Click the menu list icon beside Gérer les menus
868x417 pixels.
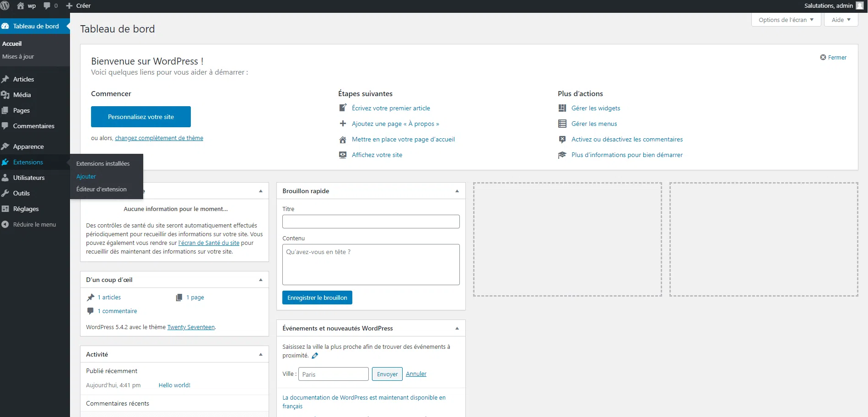point(562,124)
